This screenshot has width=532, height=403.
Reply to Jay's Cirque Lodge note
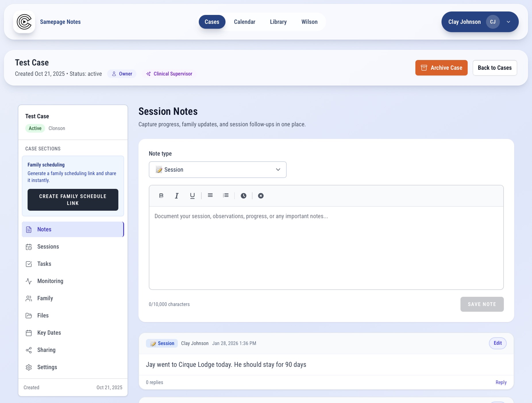[x=501, y=382]
